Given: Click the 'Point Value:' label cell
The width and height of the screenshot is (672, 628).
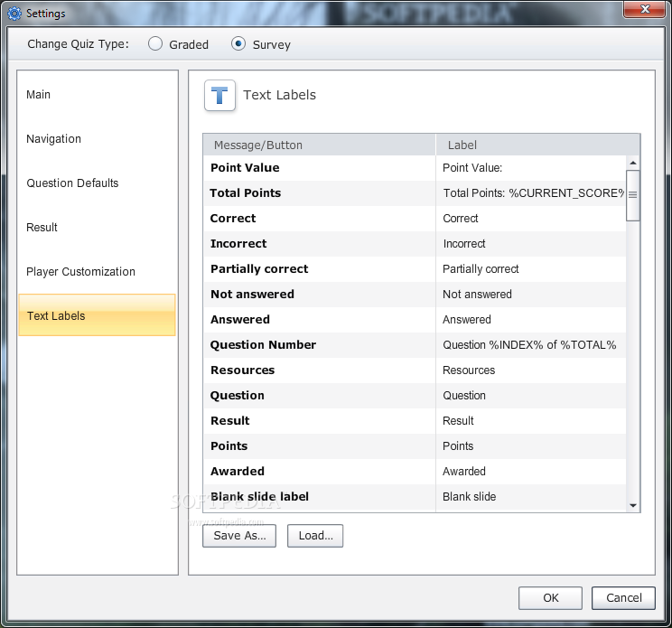Looking at the screenshot, I should click(530, 167).
